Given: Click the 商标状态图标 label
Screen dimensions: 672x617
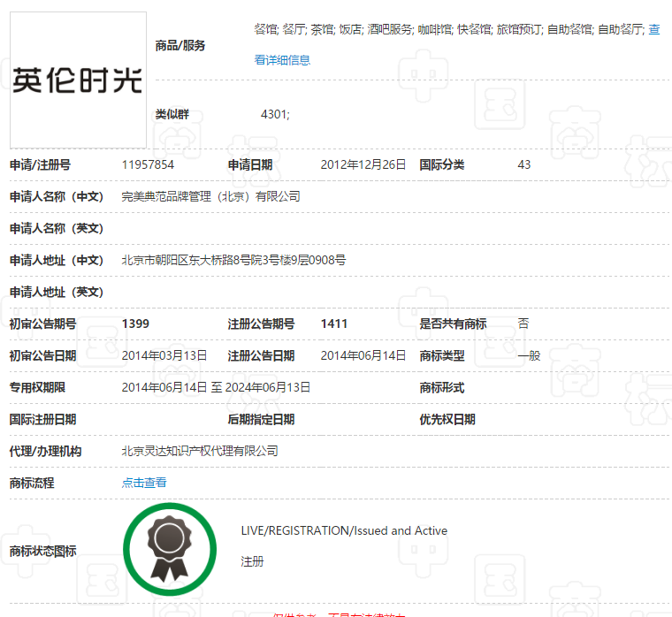Looking at the screenshot, I should click(42, 551).
